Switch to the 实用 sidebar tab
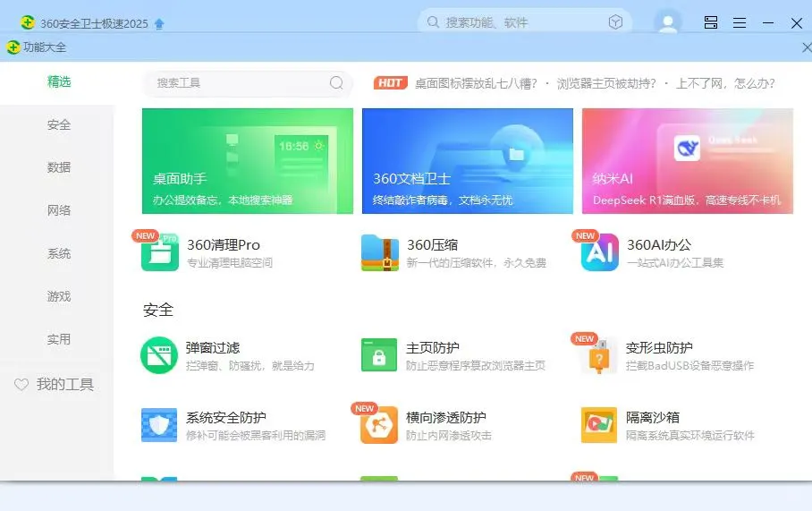Screen dimensions: 812x511 click(58, 339)
